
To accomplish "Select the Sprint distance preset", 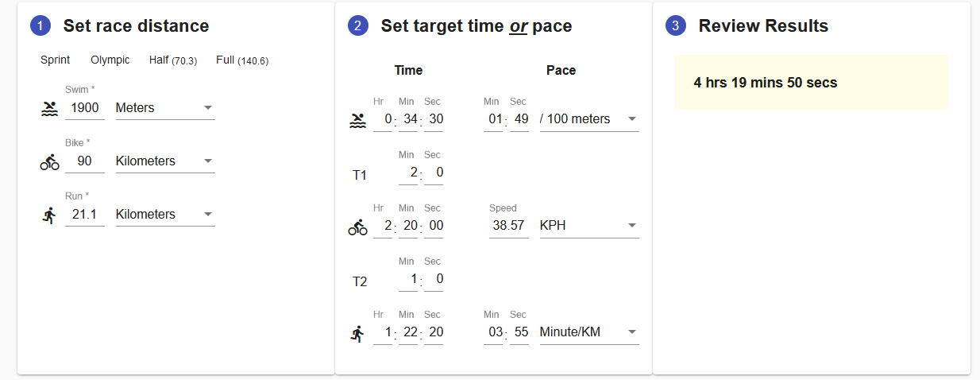I will 56,60.
